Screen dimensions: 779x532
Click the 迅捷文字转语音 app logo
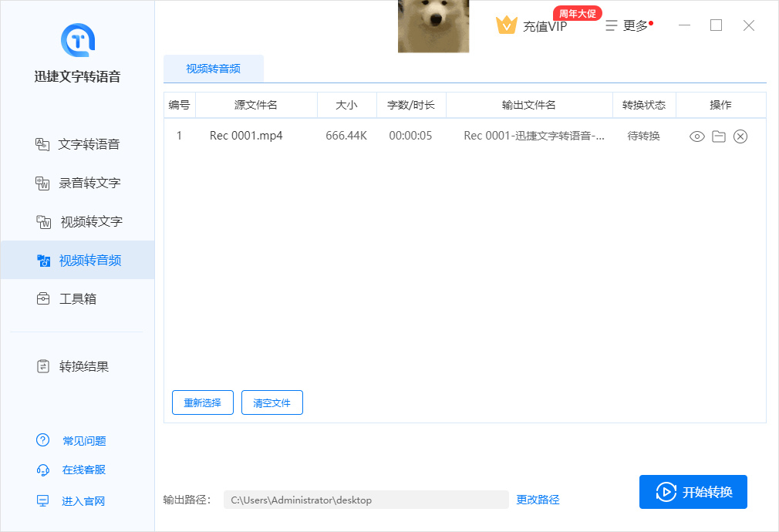point(77,40)
